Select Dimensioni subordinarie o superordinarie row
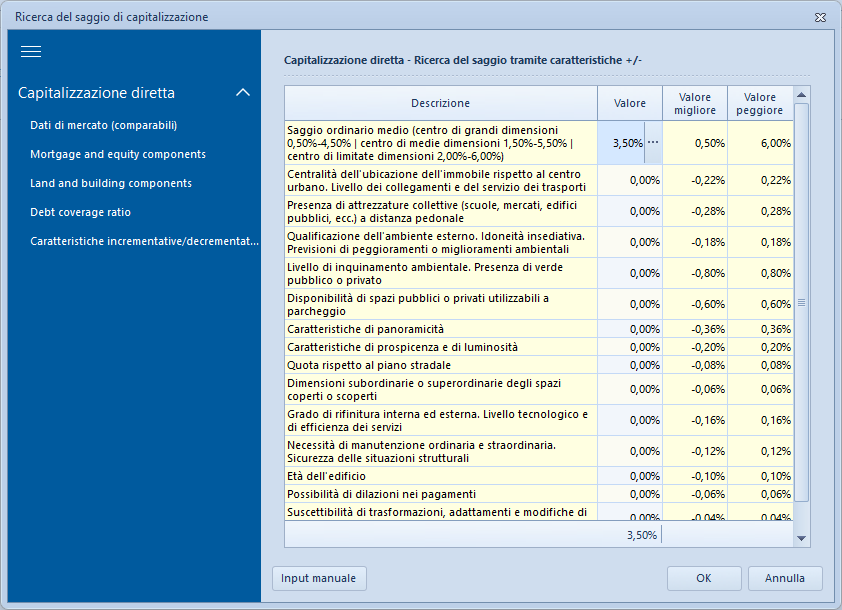This screenshot has width=842, height=610. click(441, 389)
